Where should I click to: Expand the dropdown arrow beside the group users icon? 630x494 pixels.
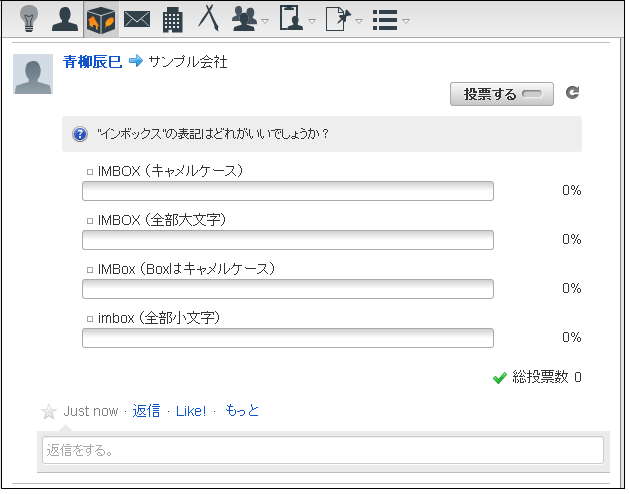click(x=265, y=21)
